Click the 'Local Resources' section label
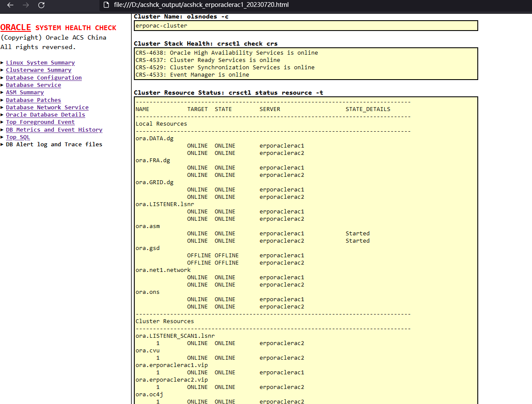This screenshot has height=404, width=532. tap(161, 124)
